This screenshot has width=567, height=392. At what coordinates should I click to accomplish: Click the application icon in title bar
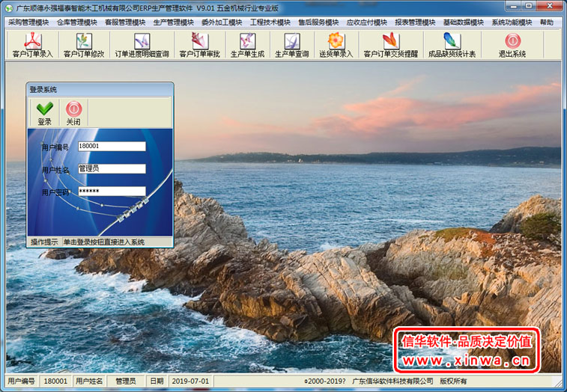pos(9,7)
